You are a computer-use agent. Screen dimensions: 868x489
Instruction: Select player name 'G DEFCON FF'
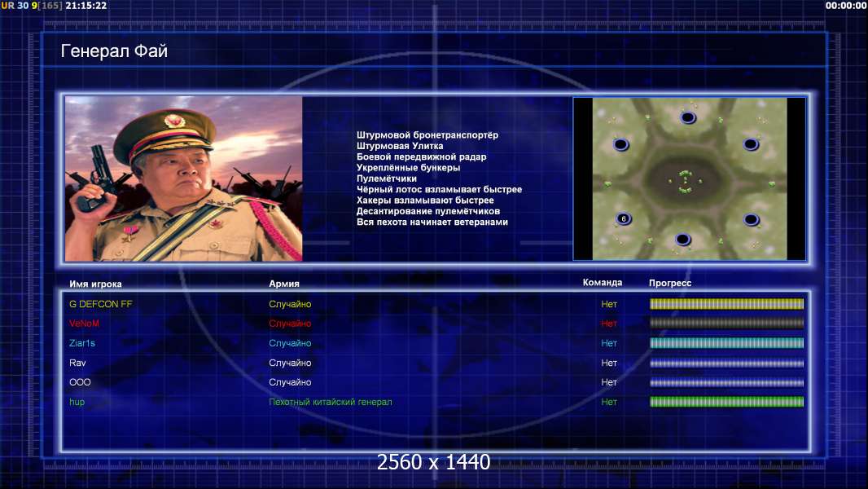click(101, 304)
